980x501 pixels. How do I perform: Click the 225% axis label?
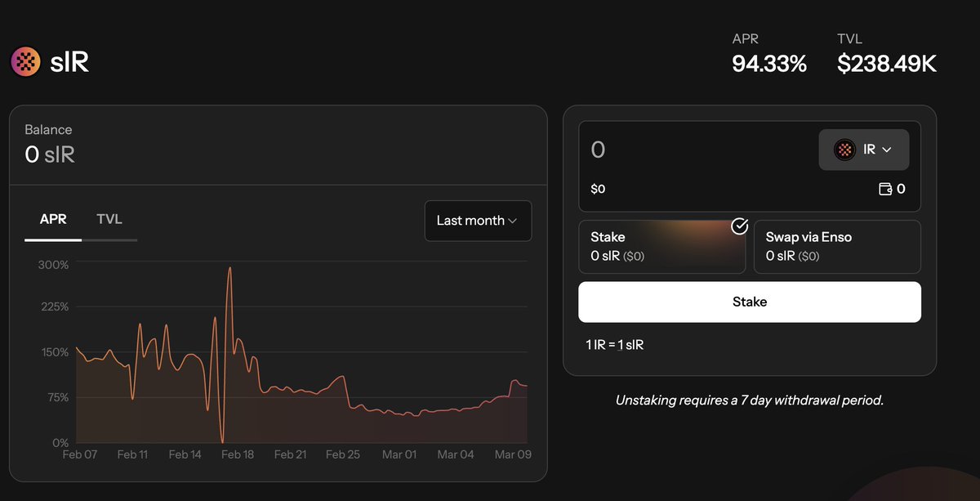coord(54,306)
